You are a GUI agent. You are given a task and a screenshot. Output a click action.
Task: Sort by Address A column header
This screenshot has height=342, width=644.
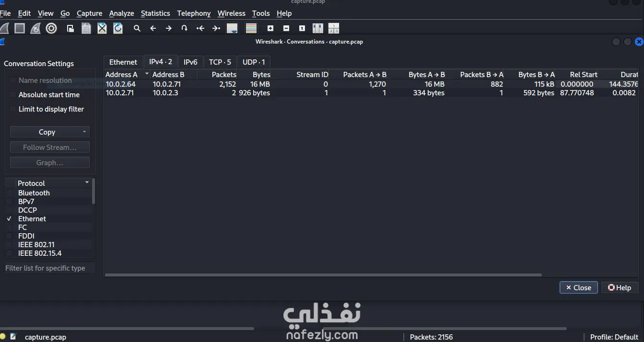coord(127,74)
